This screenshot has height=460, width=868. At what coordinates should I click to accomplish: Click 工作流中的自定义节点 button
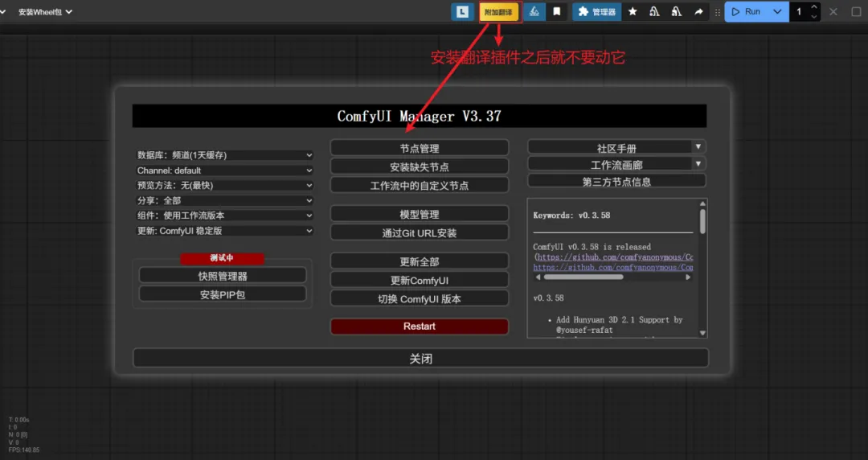[419, 185]
